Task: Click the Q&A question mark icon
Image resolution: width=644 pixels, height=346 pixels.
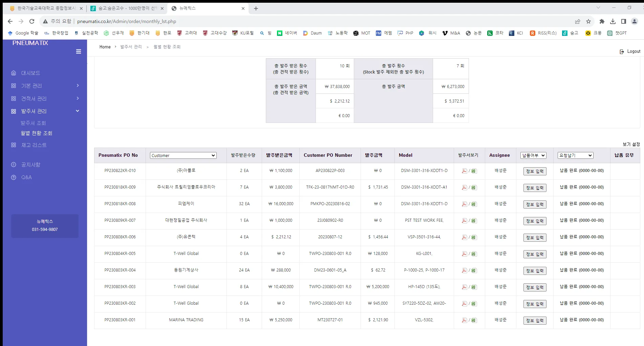Action: pyautogui.click(x=14, y=177)
